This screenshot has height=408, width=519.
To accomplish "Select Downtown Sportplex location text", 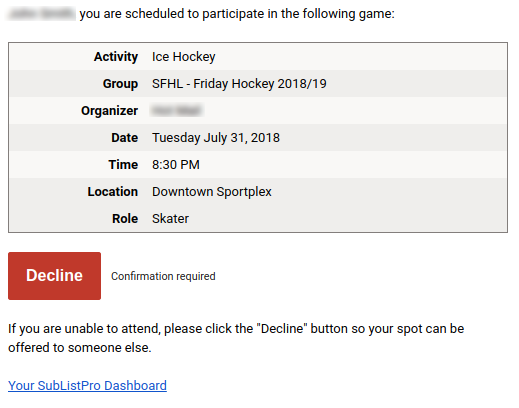I will (x=212, y=192).
